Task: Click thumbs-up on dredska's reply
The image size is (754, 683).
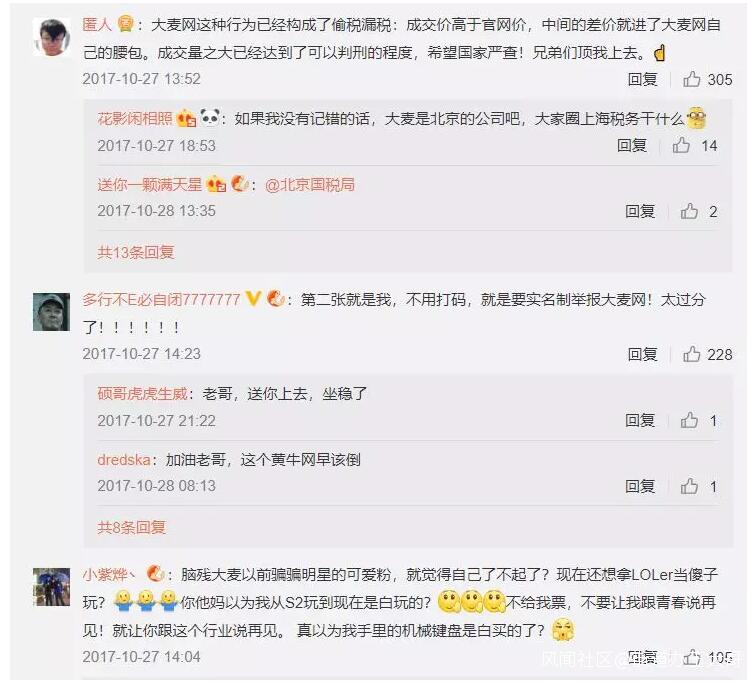Action: pyautogui.click(x=689, y=486)
